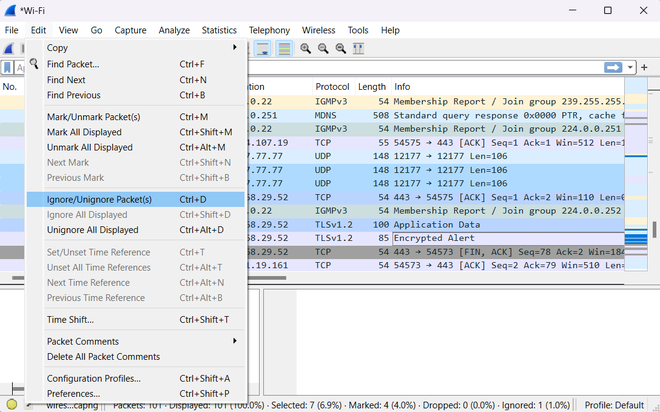
Task: Reset packet text to normal size
Action: click(x=340, y=48)
